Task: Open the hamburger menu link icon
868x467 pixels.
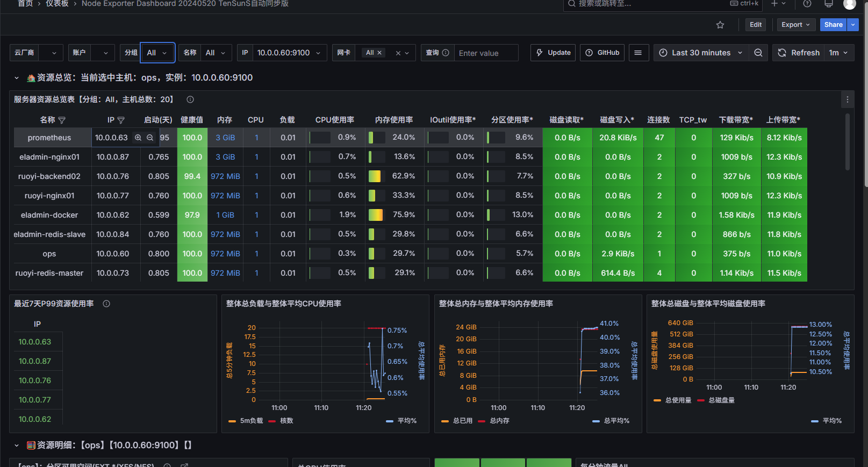Action: [638, 53]
